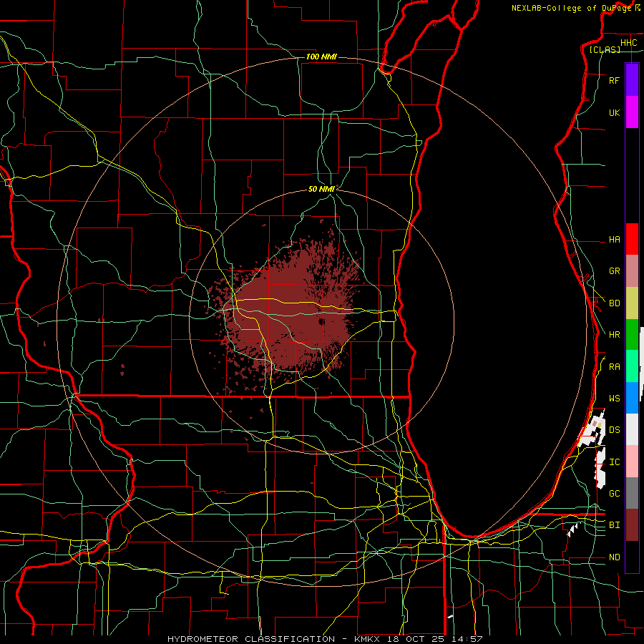
Task: Click the 'DS' legend label
Action: tap(614, 430)
